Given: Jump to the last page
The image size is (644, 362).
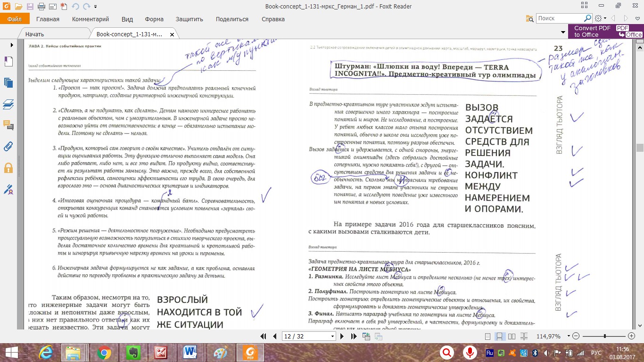Looking at the screenshot, I should 354,336.
